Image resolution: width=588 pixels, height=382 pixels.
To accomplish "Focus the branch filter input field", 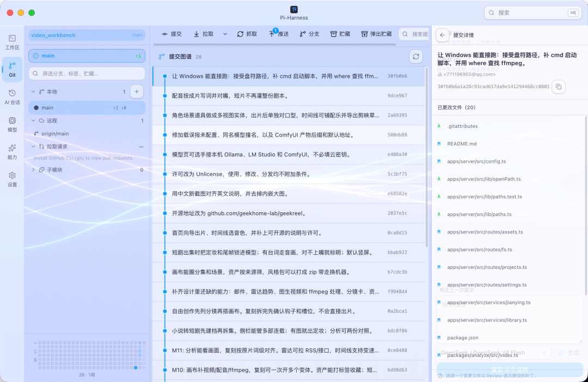I will pos(87,73).
